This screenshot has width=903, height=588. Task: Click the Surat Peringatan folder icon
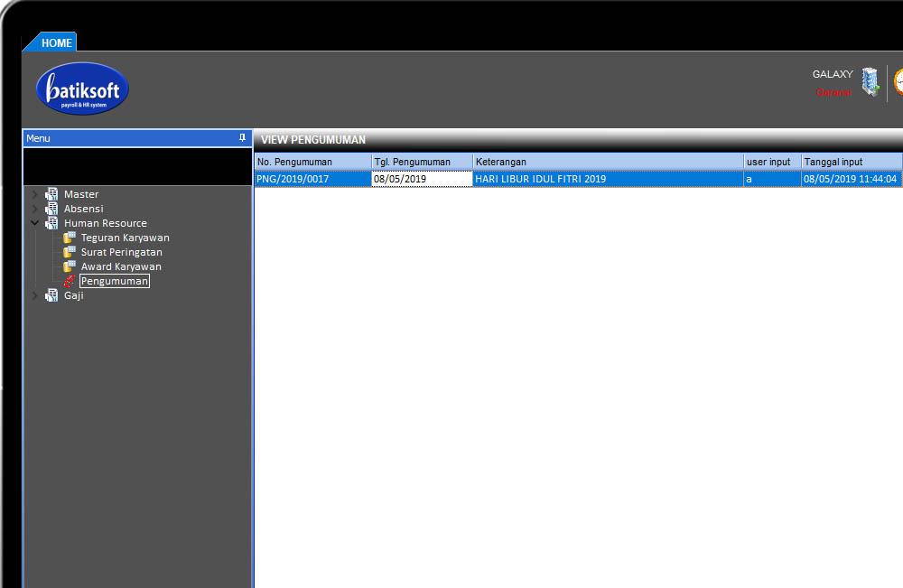[70, 252]
